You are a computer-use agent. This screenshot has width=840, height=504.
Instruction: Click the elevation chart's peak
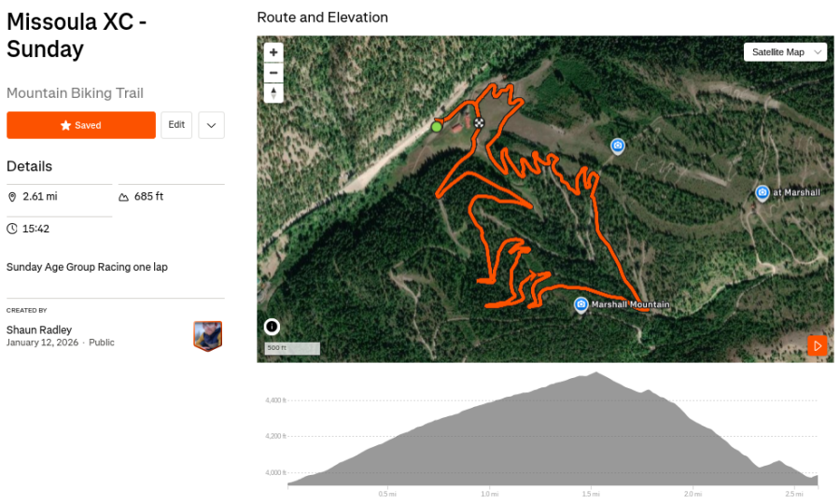594,374
